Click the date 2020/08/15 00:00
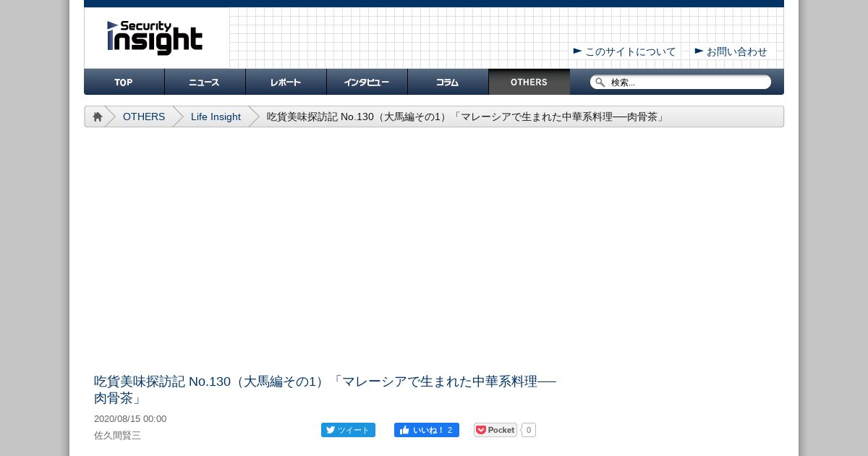 [x=130, y=419]
